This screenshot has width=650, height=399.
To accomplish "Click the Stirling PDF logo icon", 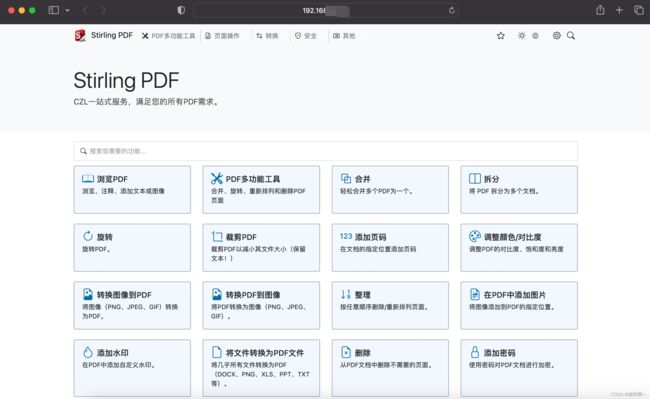I will [x=80, y=36].
